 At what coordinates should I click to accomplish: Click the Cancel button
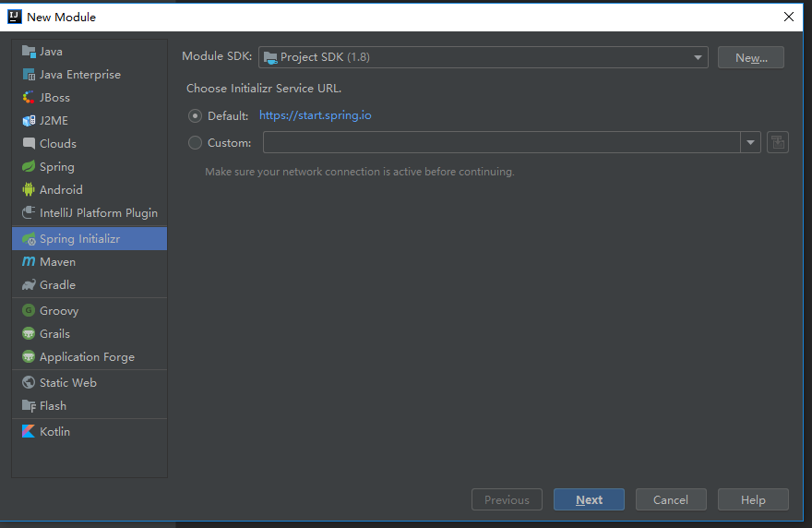(671, 499)
